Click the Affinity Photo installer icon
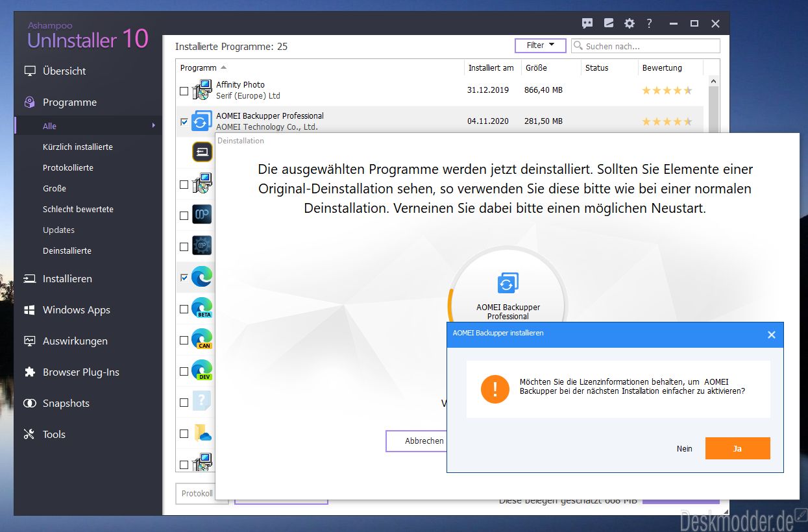 click(x=202, y=90)
